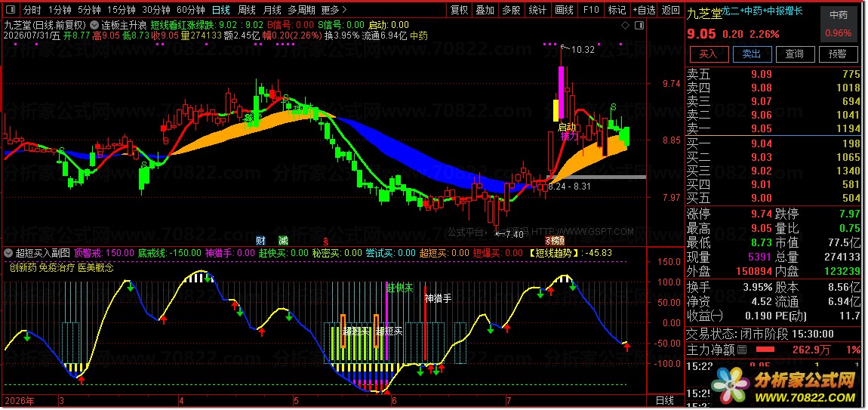Click the 10.32 high price label

click(x=583, y=49)
